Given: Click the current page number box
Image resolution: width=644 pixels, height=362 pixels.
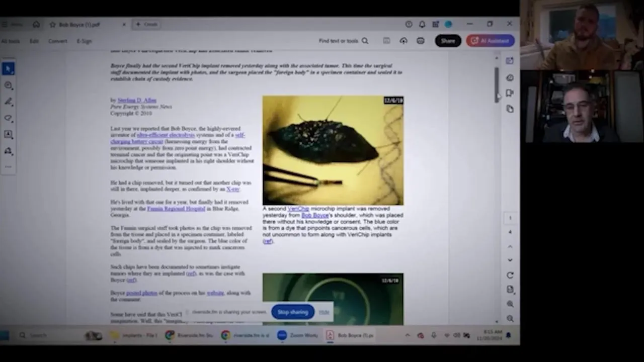Looking at the screenshot, I should click(510, 218).
